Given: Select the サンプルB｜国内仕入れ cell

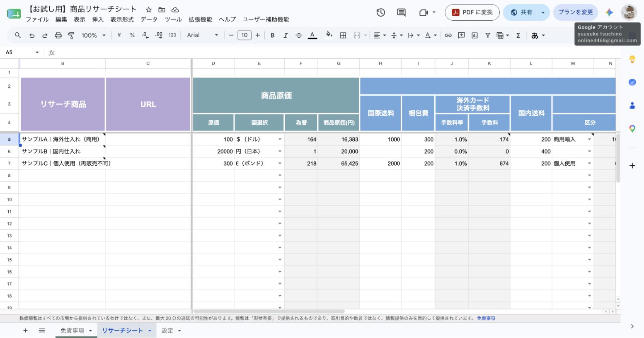Looking at the screenshot, I should 63,152.
